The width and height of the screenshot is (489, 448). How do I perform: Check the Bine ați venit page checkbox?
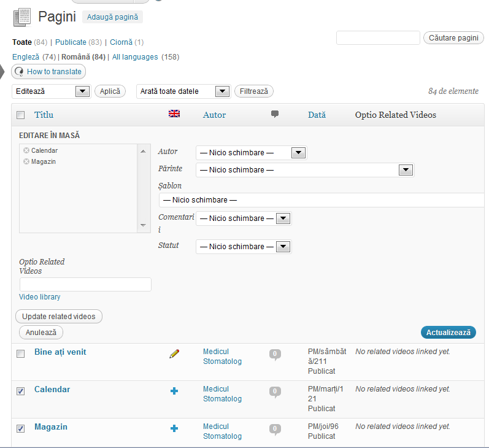coord(21,353)
